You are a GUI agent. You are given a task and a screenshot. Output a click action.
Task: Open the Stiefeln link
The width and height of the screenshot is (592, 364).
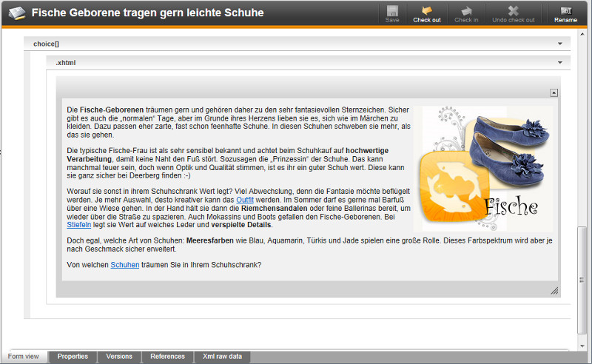click(x=78, y=225)
